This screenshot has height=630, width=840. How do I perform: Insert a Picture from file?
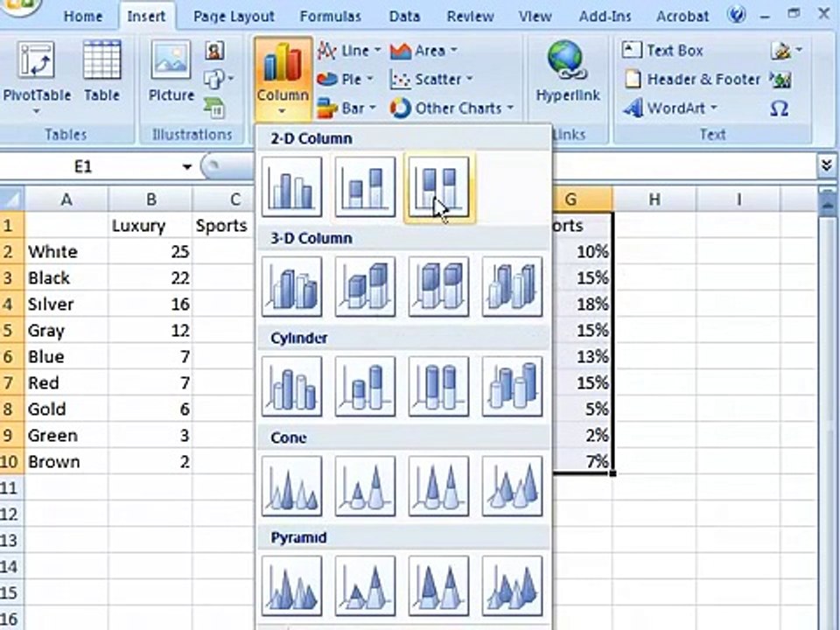pyautogui.click(x=171, y=71)
